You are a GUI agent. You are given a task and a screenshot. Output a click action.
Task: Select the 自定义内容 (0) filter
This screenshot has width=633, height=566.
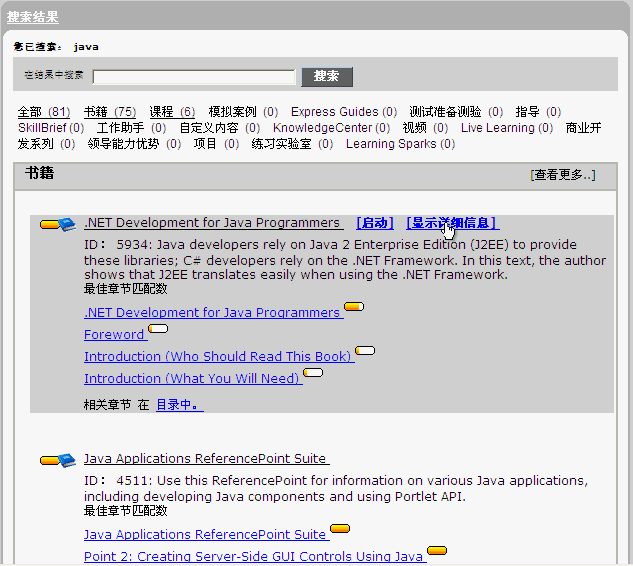pos(220,128)
